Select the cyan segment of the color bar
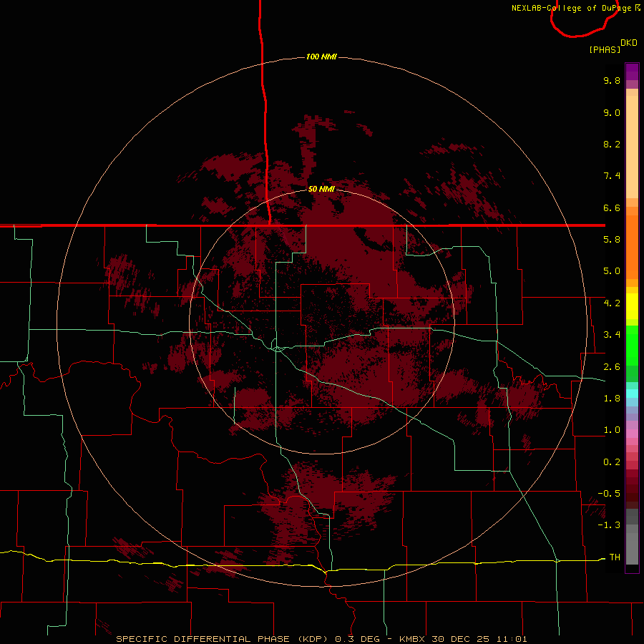Screen dimensions: 644x644 click(x=632, y=393)
